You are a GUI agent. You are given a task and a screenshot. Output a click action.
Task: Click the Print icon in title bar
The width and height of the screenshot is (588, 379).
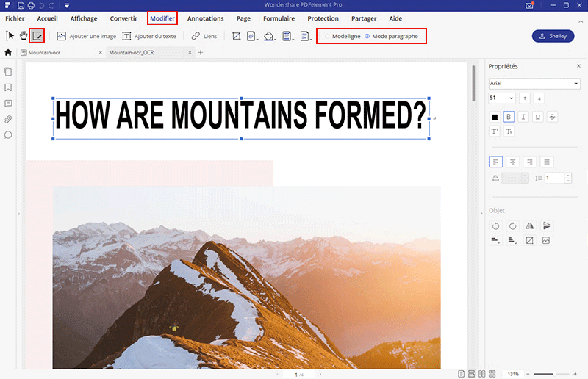click(x=31, y=5)
